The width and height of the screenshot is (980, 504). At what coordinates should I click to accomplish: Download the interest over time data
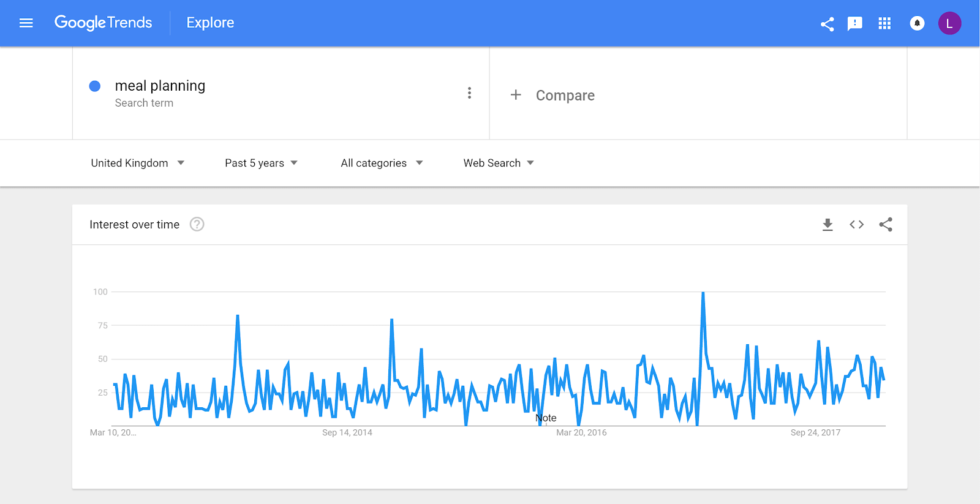(x=827, y=224)
